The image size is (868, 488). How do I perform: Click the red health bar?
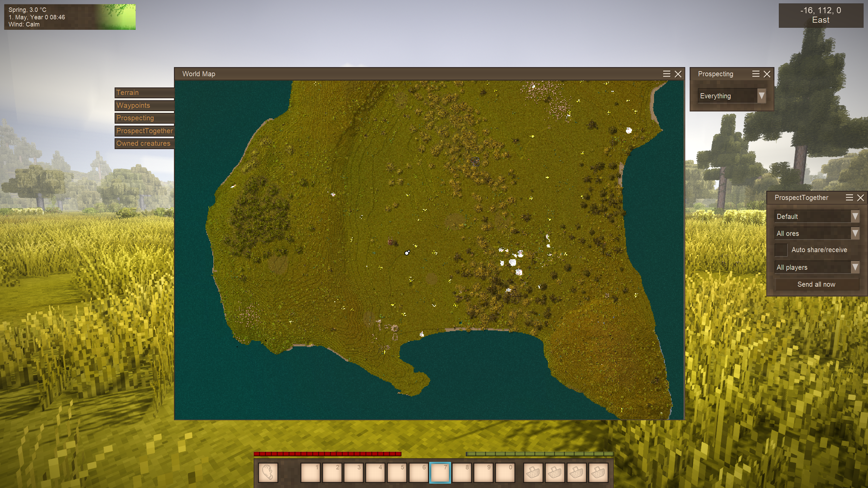point(327,454)
